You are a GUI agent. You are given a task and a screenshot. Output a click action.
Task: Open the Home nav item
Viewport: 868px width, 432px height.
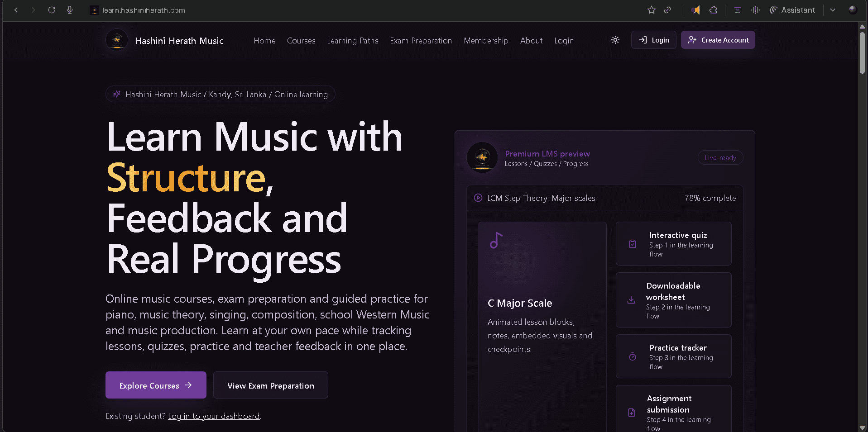tap(264, 41)
